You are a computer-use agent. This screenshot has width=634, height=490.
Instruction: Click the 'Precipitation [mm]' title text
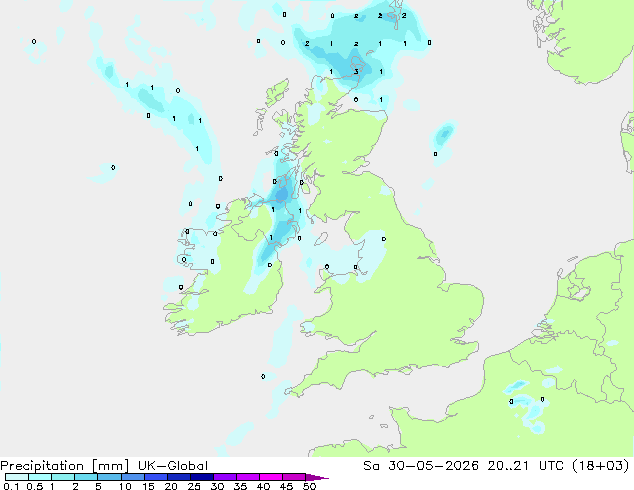pyautogui.click(x=65, y=466)
